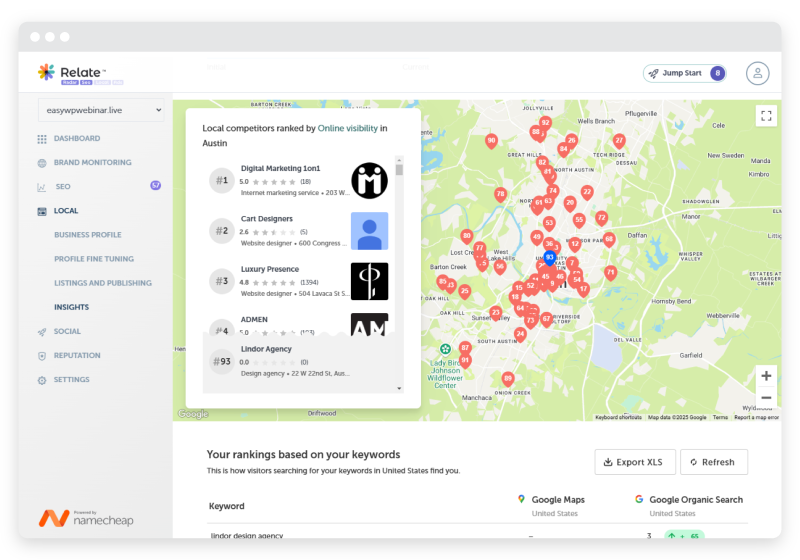Click the Jump Start badge showing 8

tap(717, 73)
